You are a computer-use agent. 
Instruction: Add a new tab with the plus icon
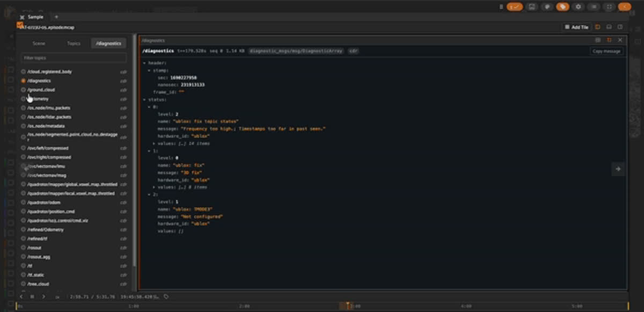click(56, 17)
